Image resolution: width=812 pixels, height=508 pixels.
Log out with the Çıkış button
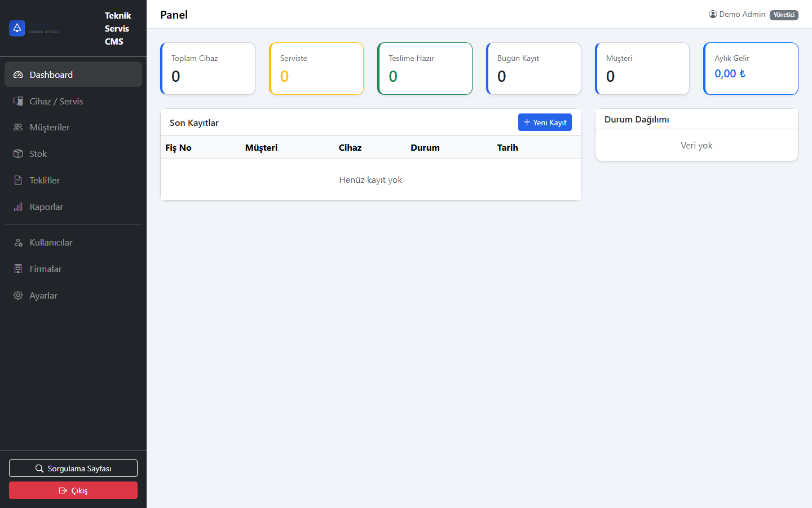pos(73,491)
